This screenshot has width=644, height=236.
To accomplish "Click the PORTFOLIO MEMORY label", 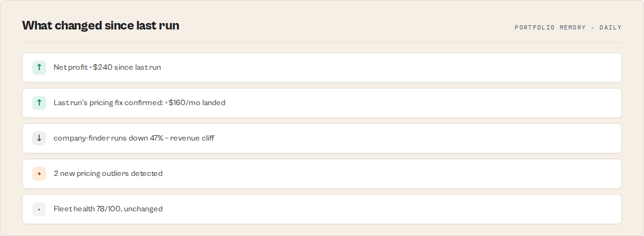I will point(550,27).
